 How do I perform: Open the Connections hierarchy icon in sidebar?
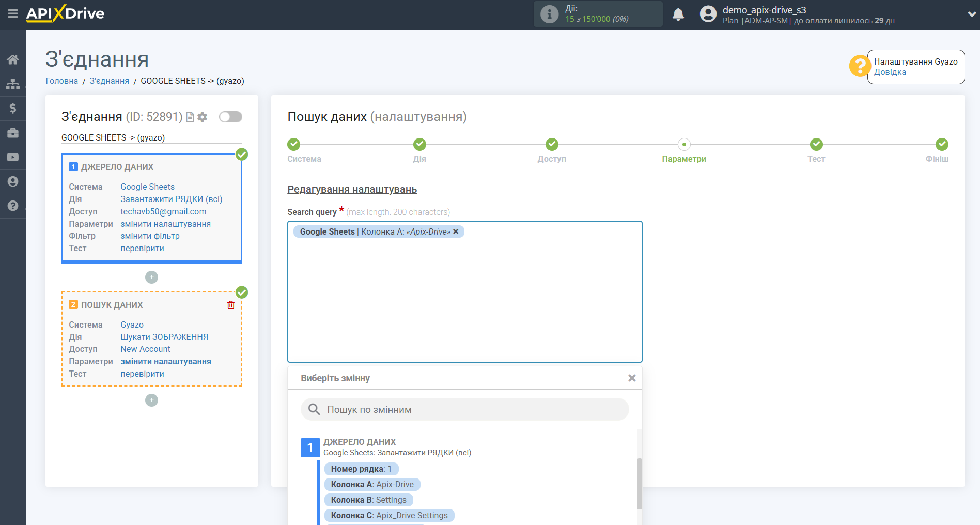pos(13,83)
